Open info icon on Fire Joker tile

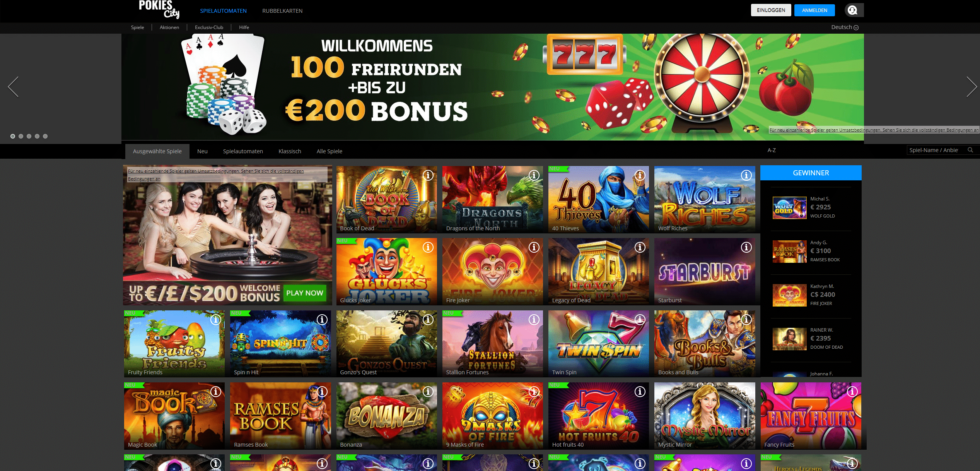pos(534,247)
